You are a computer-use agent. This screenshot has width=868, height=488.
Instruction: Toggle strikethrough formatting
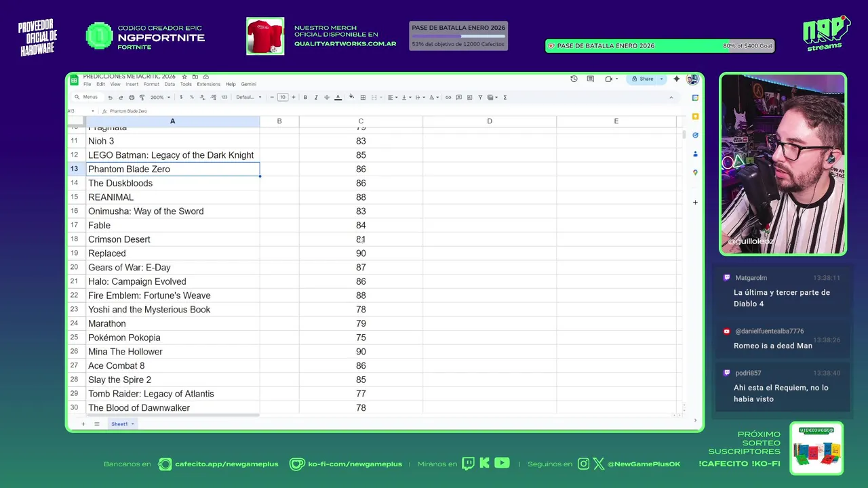[x=327, y=97]
